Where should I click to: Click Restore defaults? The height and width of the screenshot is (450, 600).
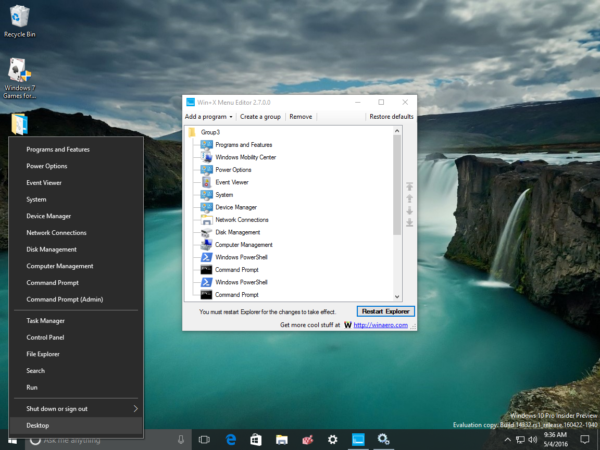(x=391, y=117)
